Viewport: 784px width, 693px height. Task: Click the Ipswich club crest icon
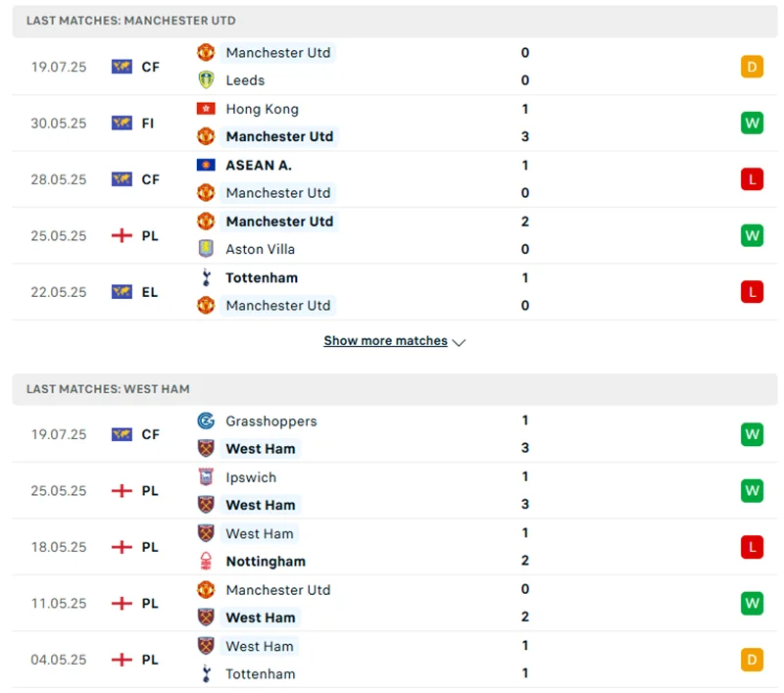pos(206,477)
